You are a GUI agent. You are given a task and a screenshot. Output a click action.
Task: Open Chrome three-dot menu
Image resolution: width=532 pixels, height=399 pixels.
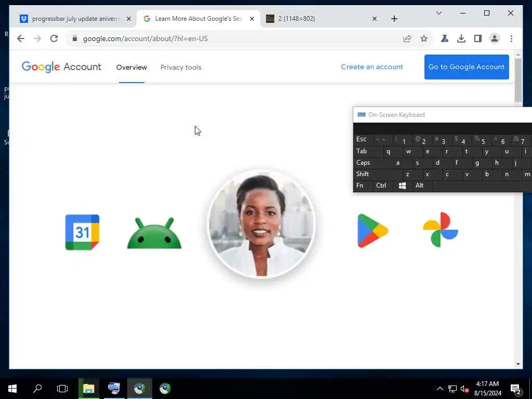click(511, 38)
